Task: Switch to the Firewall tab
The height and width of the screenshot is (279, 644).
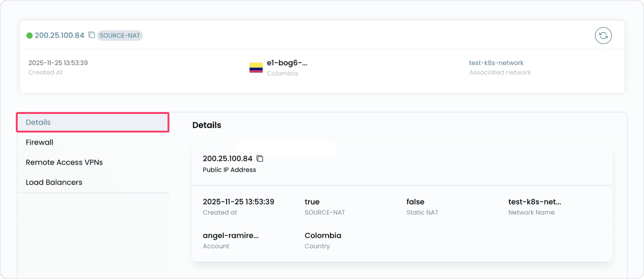Action: [39, 142]
